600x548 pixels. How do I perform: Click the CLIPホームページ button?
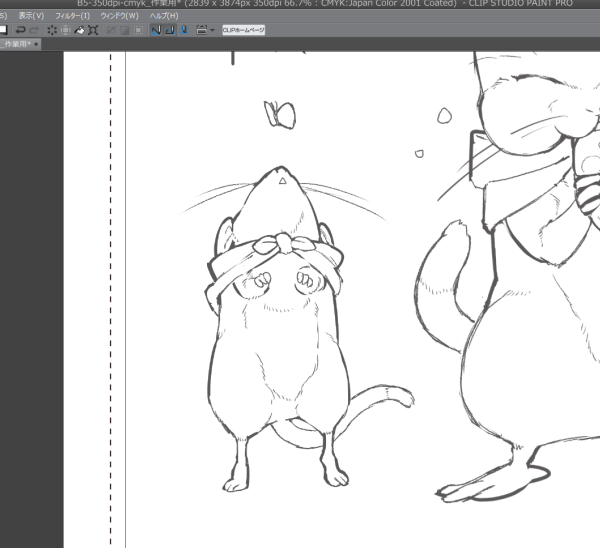point(244,30)
